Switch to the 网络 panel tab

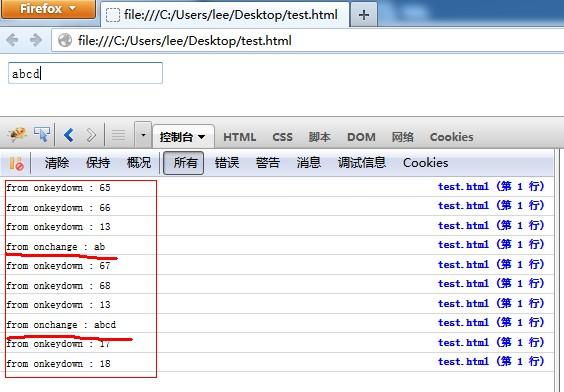[402, 137]
